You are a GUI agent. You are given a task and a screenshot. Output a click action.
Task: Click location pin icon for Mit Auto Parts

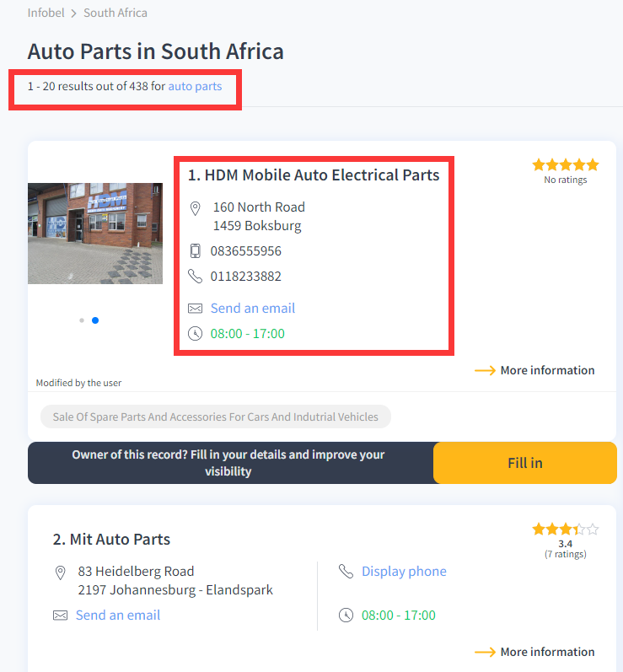click(x=61, y=573)
